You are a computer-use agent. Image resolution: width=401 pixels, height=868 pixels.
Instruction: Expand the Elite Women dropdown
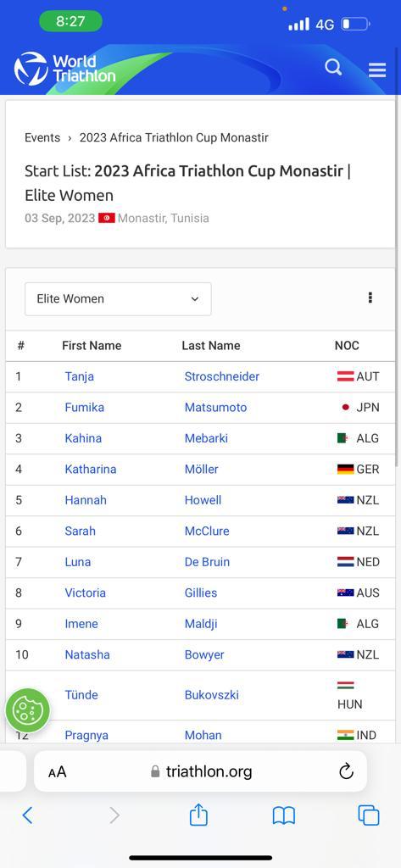[118, 299]
